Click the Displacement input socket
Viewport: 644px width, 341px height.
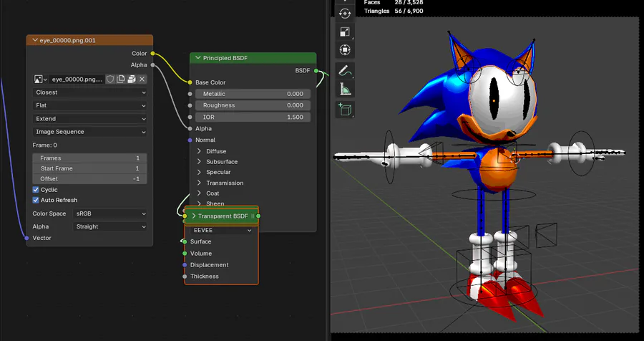point(185,265)
